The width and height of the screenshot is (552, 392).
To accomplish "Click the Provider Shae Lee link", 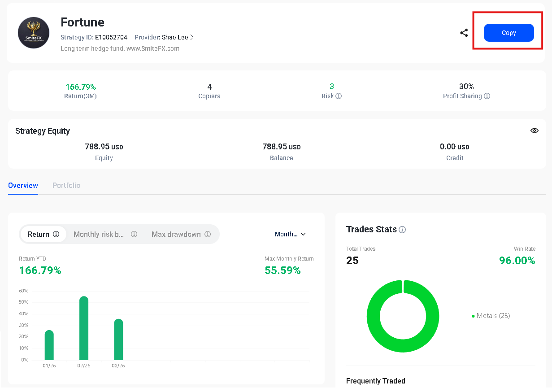I will pos(175,37).
